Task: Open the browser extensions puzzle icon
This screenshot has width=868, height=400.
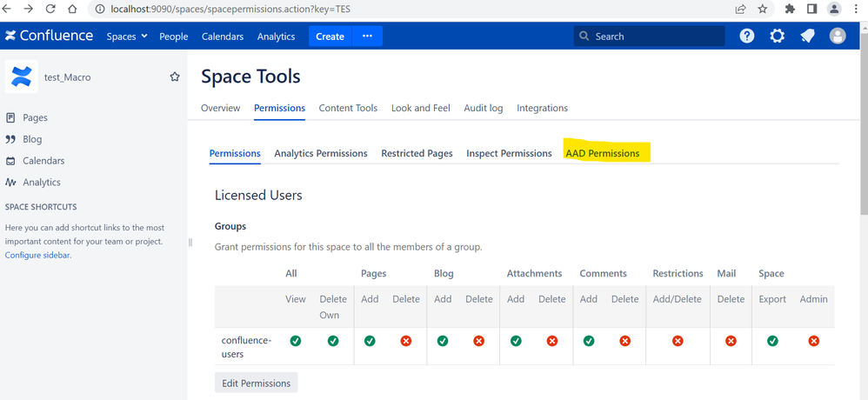Action: click(790, 10)
